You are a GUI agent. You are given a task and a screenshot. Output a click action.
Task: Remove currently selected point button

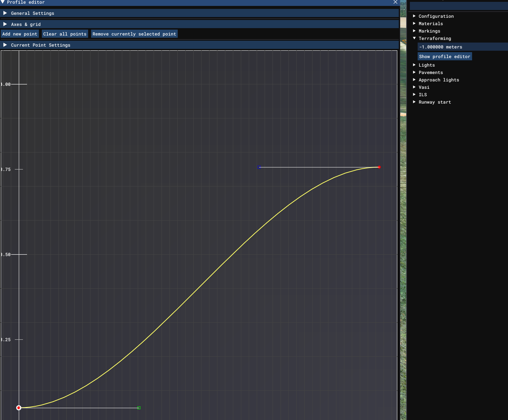click(134, 34)
